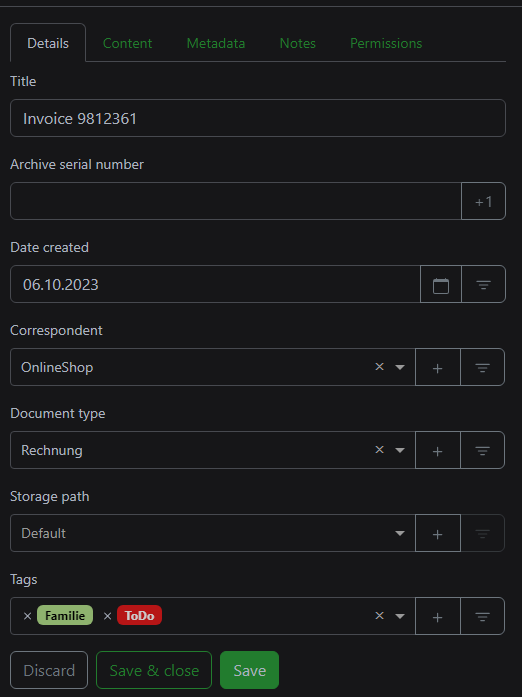This screenshot has height=697, width=522.
Task: Click the Save & close button
Action: 154,670
